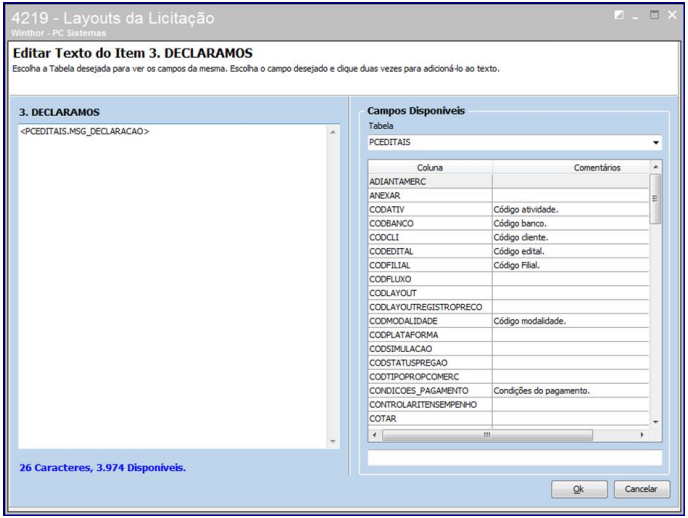688x518 pixels.
Task: Select the CODSIMULACAO row
Action: [x=508, y=349]
